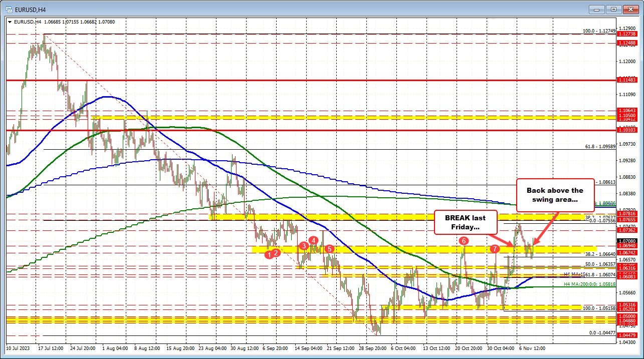The width and height of the screenshot is (644, 359).
Task: Click the 1.08613 level label
Action: click(x=606, y=183)
